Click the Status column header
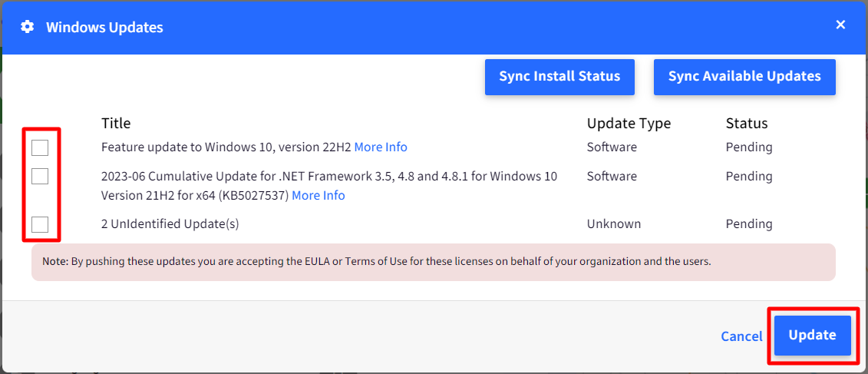This screenshot has height=374, width=868. [x=747, y=123]
